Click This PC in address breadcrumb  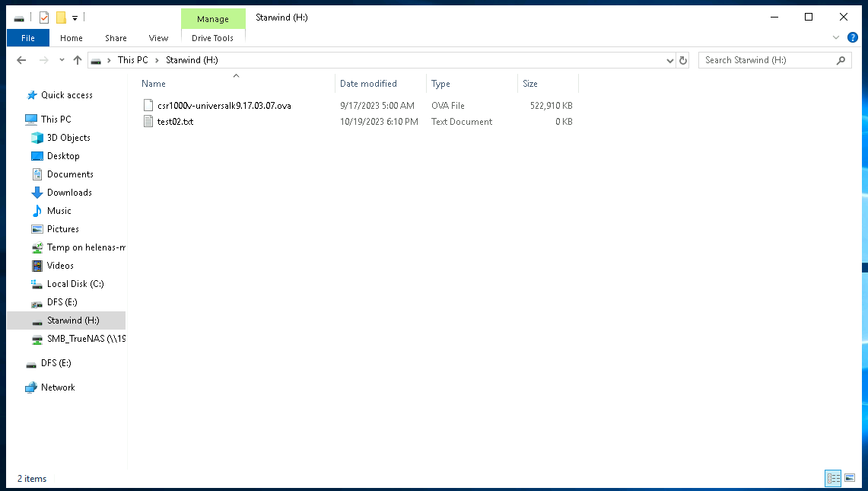(x=132, y=60)
